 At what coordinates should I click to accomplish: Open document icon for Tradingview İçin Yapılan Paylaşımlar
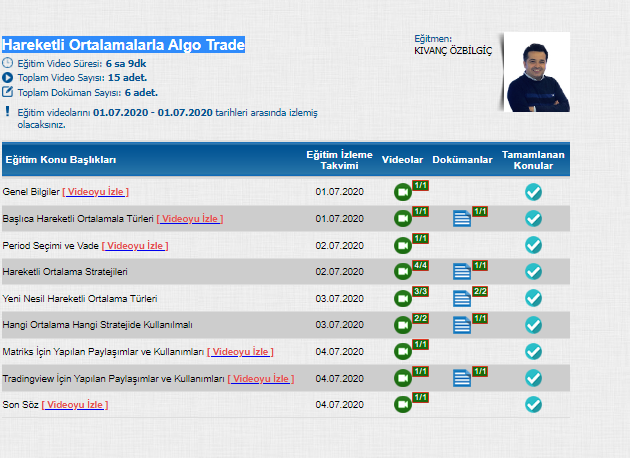tap(462, 378)
